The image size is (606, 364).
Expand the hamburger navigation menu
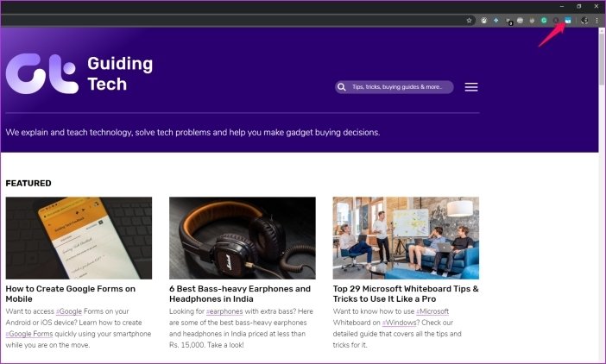click(471, 87)
